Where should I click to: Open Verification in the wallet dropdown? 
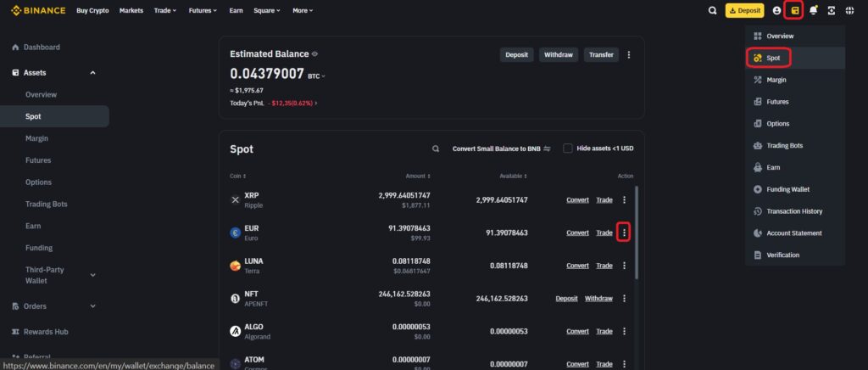tap(795, 255)
